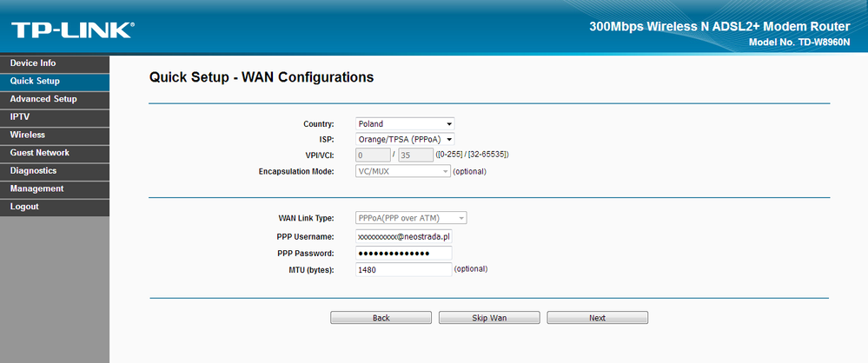This screenshot has width=868, height=363.
Task: Click the Skip Wan button
Action: click(x=488, y=318)
